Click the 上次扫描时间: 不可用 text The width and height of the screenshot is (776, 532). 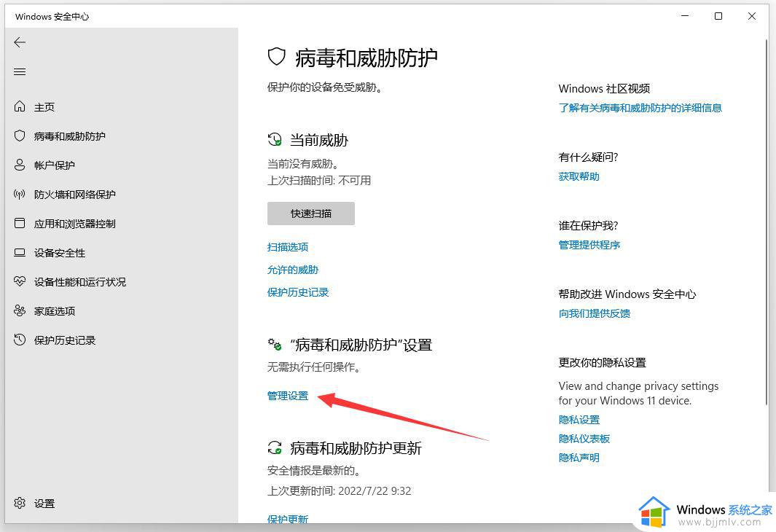(x=319, y=181)
